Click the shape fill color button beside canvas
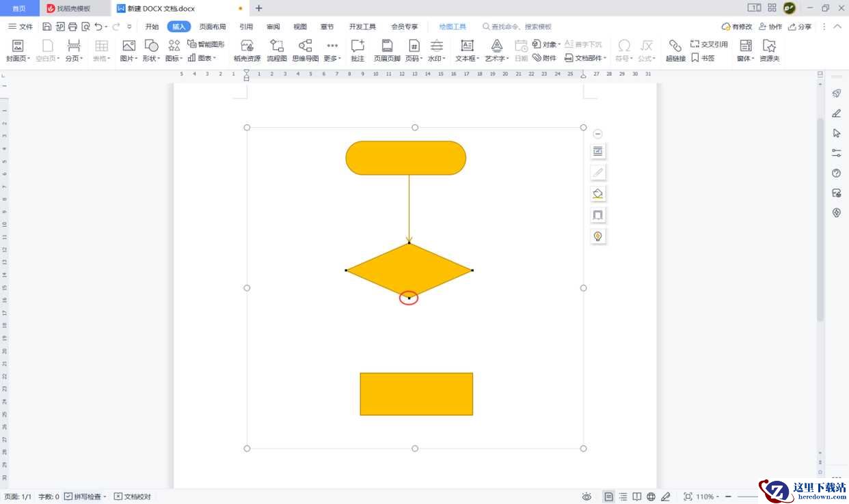The height and width of the screenshot is (504, 849). coord(598,194)
